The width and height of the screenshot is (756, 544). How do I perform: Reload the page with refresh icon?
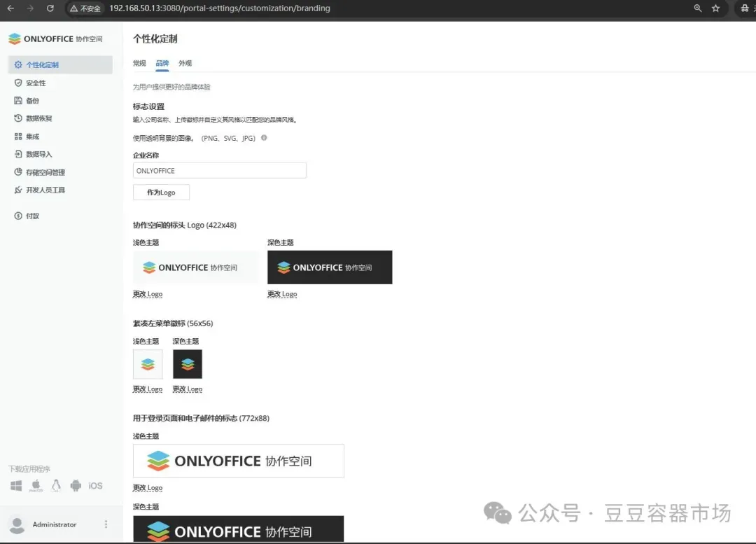[x=50, y=8]
